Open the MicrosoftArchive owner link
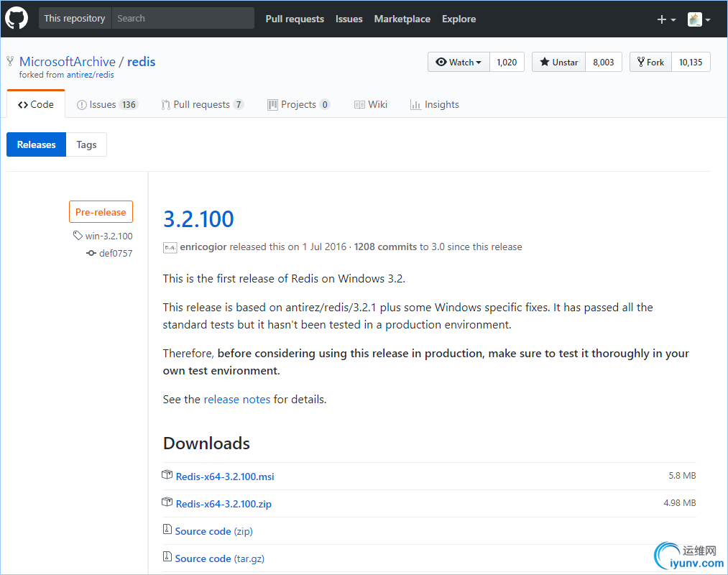 pyautogui.click(x=68, y=62)
